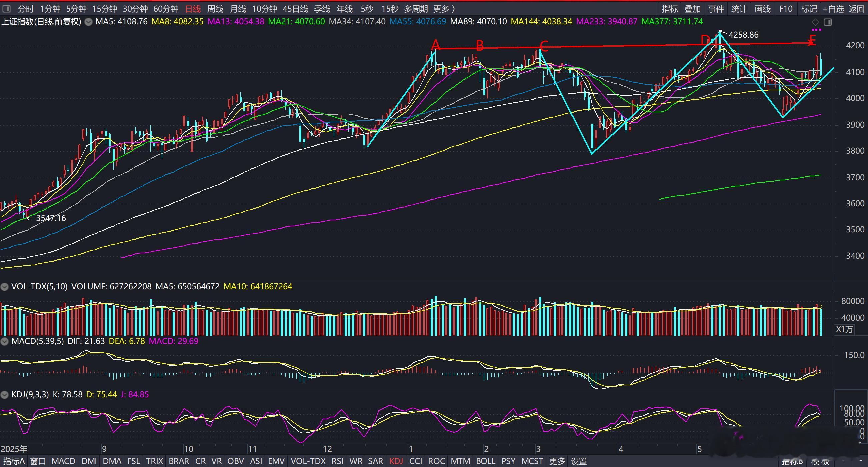Screen dimensions: 868x467
Task: Switch bottom indicator to VR
Action: coord(217,461)
